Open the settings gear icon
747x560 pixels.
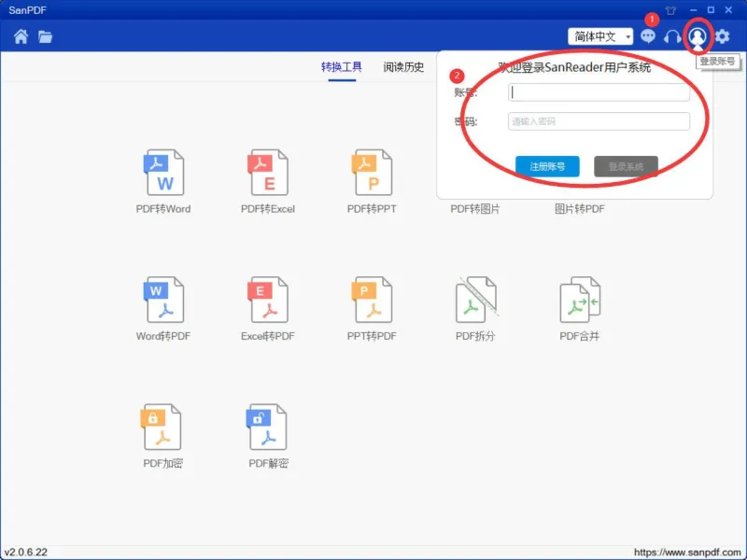click(722, 36)
